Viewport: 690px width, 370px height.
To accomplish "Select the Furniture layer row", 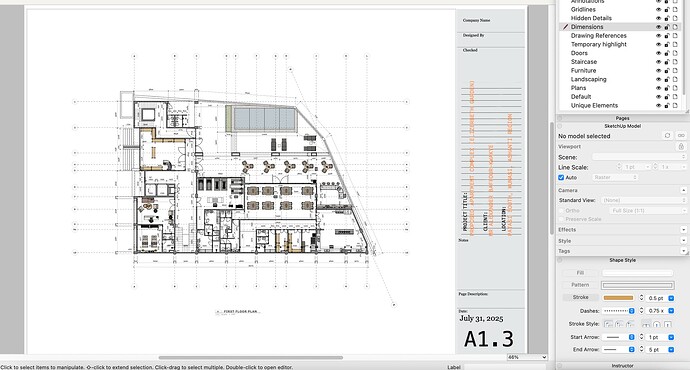I will point(621,71).
